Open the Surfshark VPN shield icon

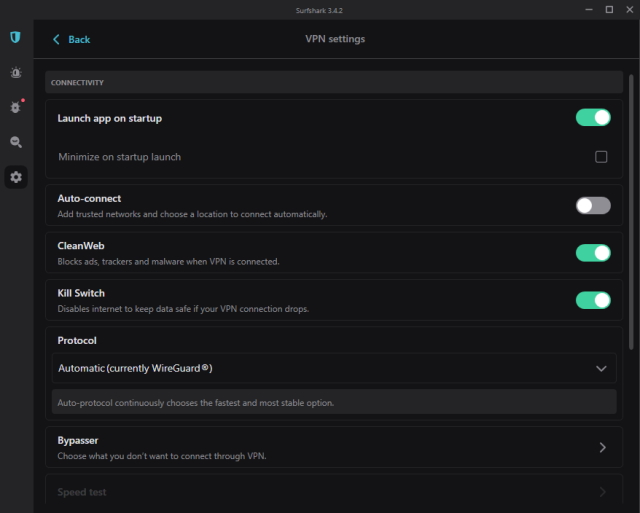coord(16,38)
